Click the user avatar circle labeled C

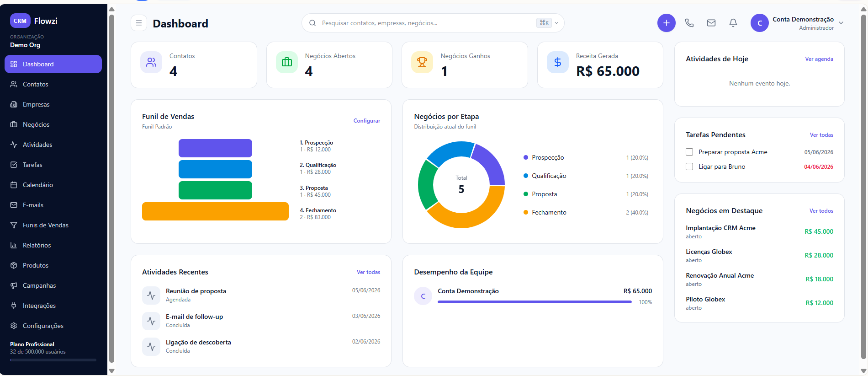point(760,23)
